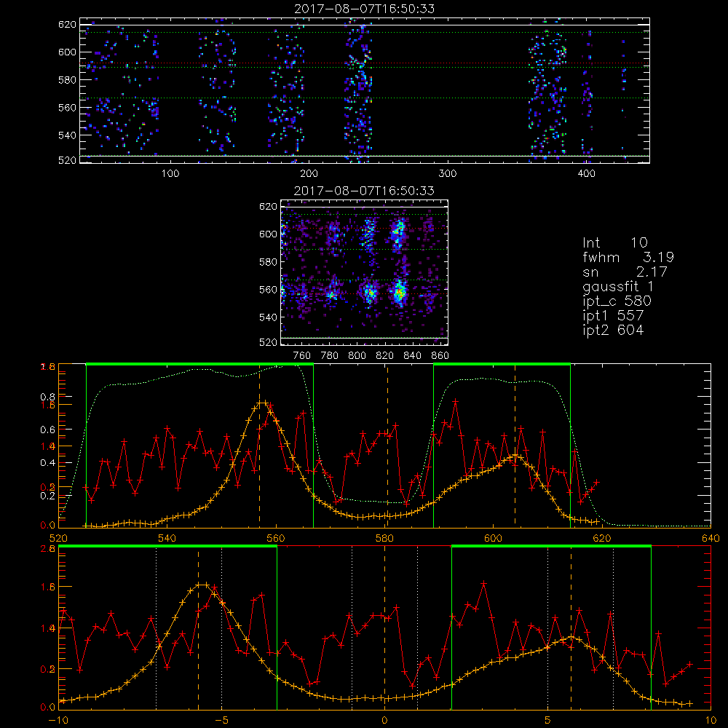Click x-axis label 100 on top plot
The height and width of the screenshot is (728, 728).
click(x=170, y=174)
